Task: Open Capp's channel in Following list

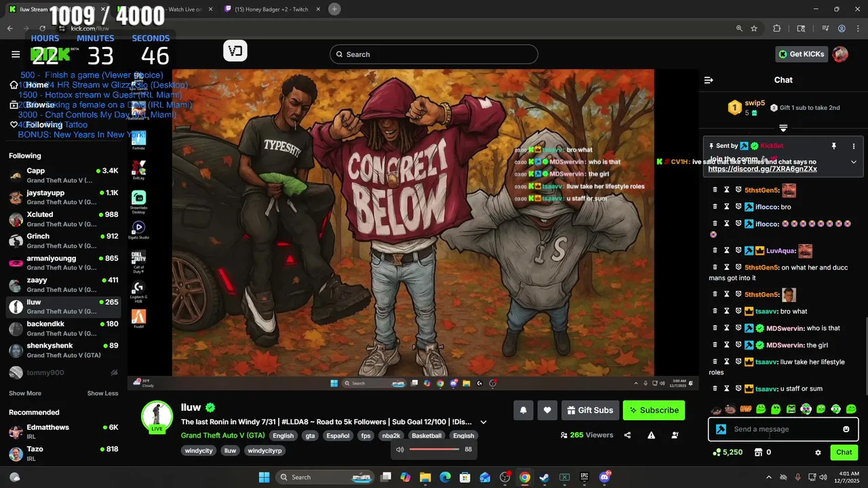Action: point(64,175)
